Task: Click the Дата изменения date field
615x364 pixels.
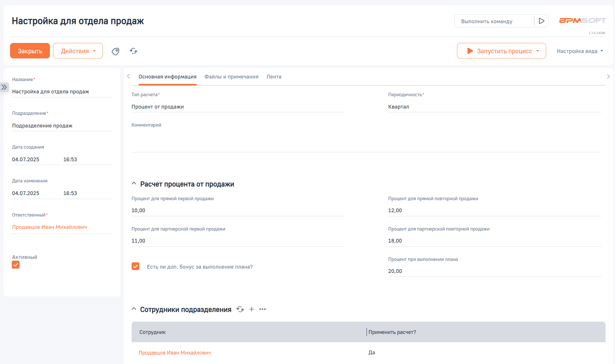Action: click(x=36, y=193)
